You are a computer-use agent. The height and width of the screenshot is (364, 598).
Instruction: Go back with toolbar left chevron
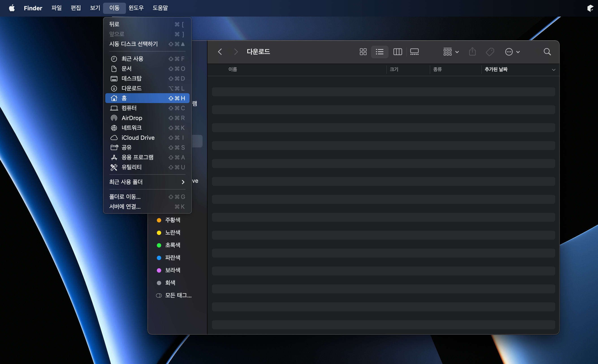pyautogui.click(x=220, y=52)
